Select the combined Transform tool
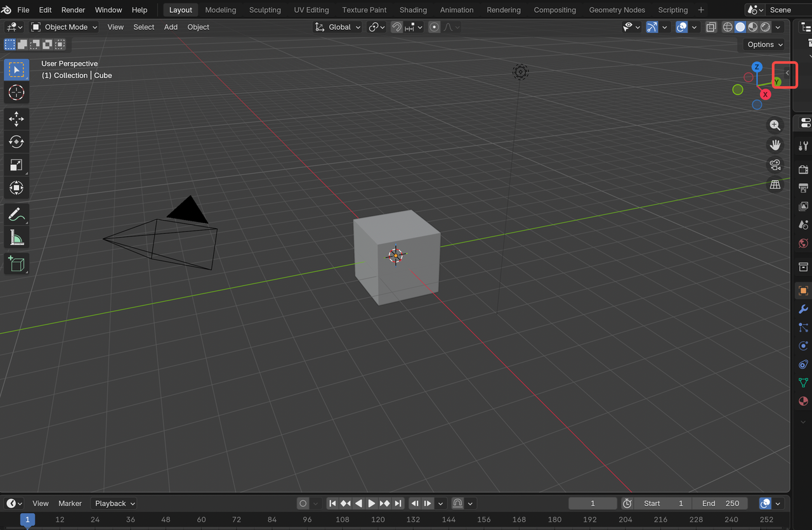Screen dimensions: 812x530 coord(16,188)
